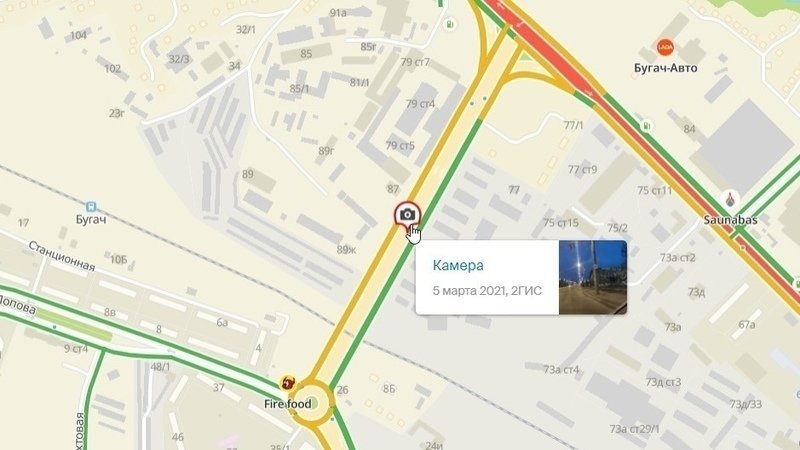The height and width of the screenshot is (450, 800).
Task: Click the gas station icon near 85г
Action: 449,24
